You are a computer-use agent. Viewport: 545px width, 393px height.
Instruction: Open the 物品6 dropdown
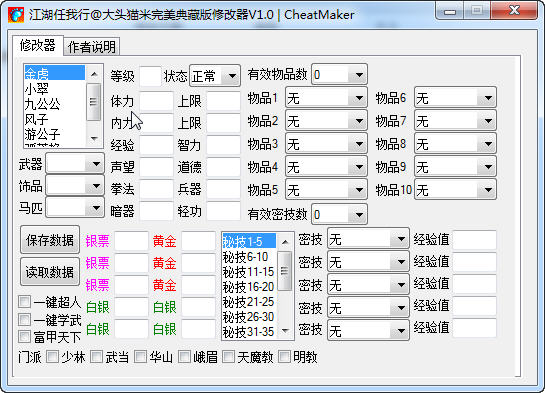[x=455, y=98]
